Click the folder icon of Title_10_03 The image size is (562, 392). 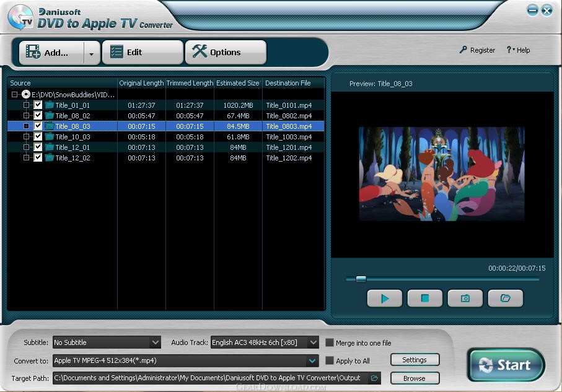point(50,136)
